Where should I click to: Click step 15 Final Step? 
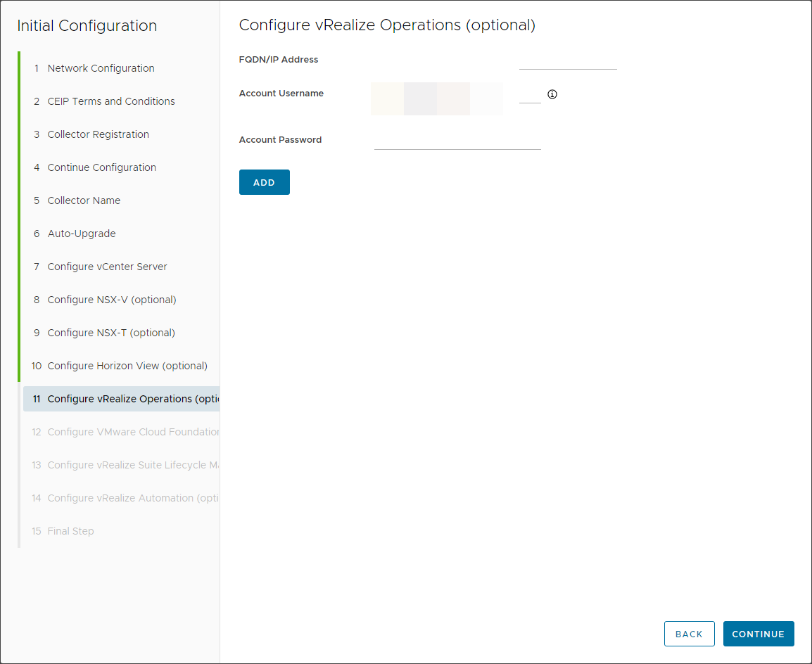click(121, 532)
